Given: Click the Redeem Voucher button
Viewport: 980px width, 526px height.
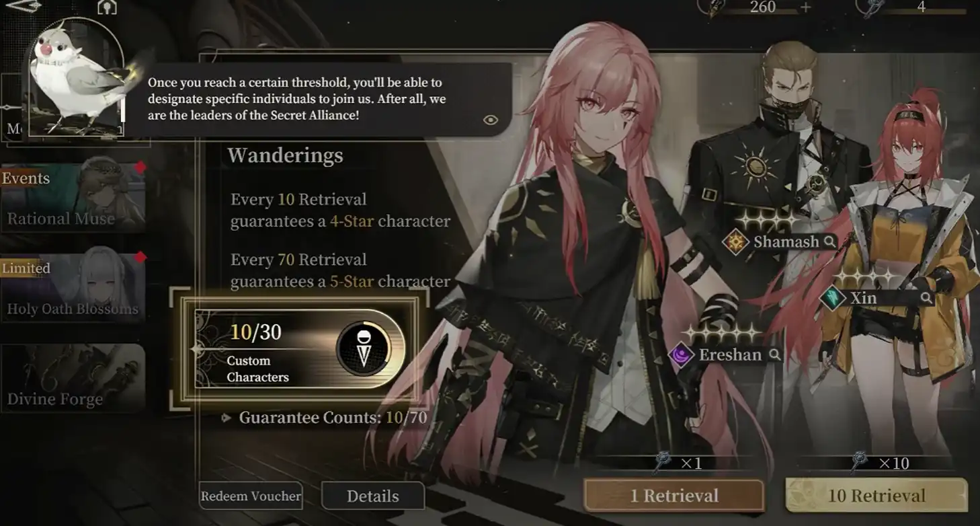Looking at the screenshot, I should point(251,496).
